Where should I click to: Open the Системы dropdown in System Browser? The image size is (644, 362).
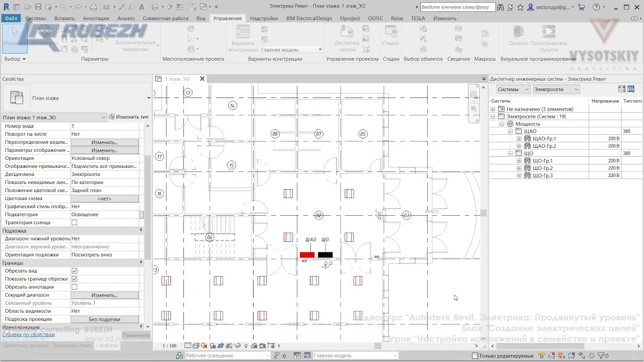tap(513, 89)
